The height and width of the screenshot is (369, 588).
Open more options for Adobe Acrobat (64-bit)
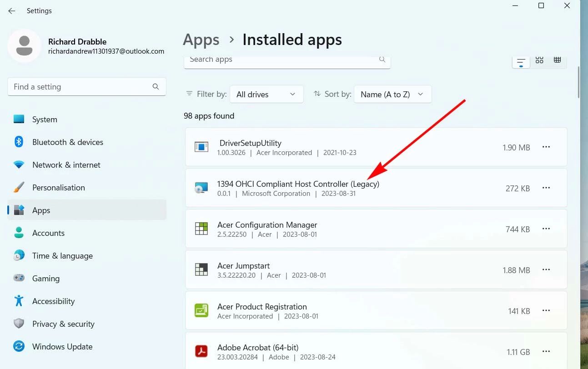(x=546, y=351)
